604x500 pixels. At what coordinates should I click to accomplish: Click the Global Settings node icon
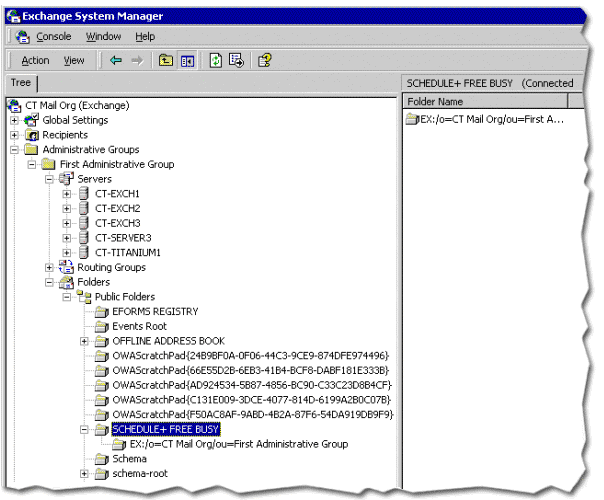pyautogui.click(x=32, y=120)
